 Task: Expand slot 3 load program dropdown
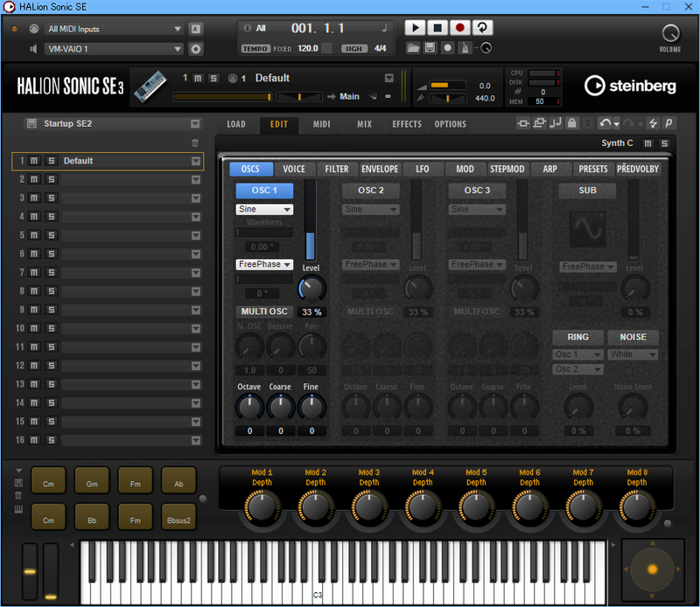(x=196, y=199)
